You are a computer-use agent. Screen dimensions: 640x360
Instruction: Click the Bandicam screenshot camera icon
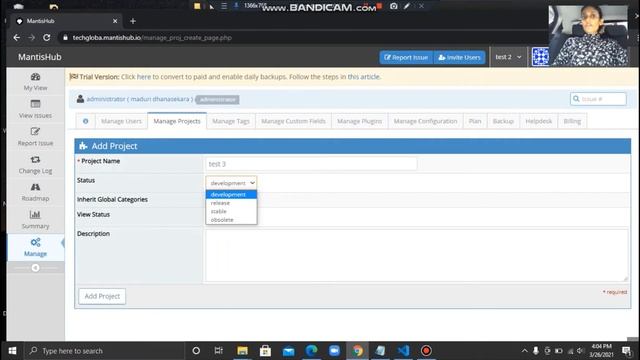click(x=393, y=6)
